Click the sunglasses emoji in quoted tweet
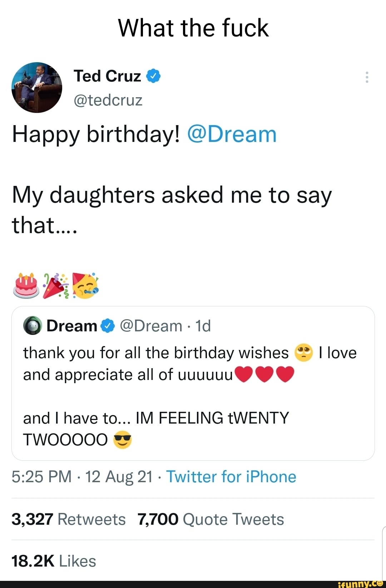This screenshot has width=386, height=588. click(123, 440)
